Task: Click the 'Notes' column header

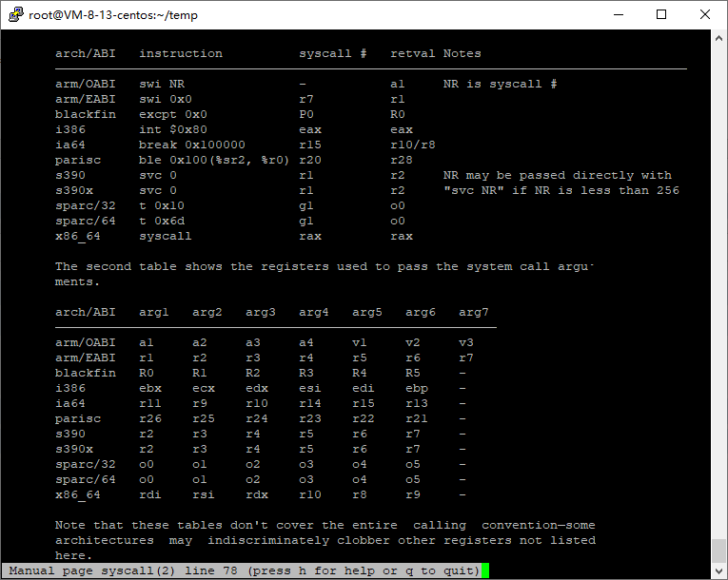Action: 462,53
